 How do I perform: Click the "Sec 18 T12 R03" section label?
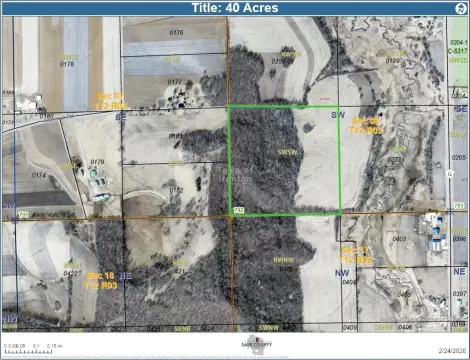101,281
